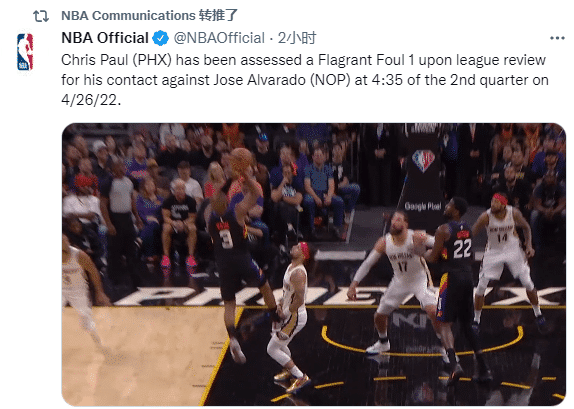
Task: Click the retweet arrows icon
Action: tap(41, 16)
